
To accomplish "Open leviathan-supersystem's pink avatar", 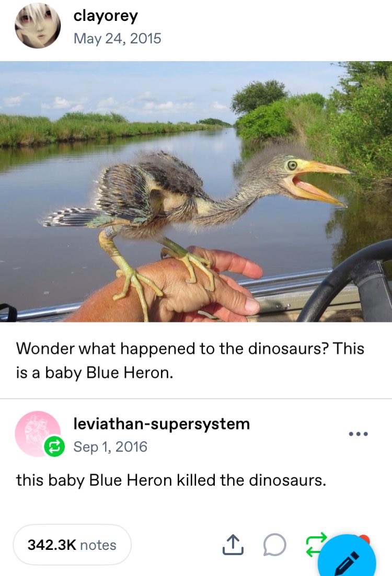I will click(38, 433).
